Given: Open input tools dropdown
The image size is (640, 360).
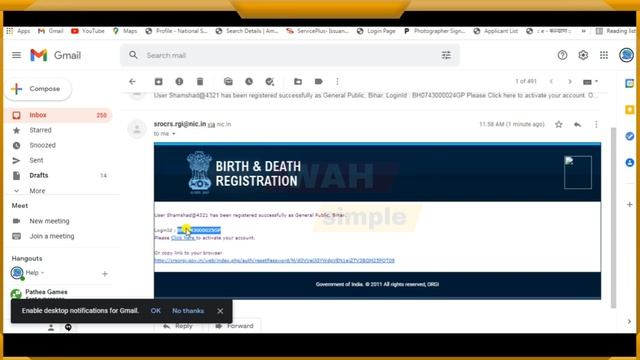Looking at the screenshot, I should (x=590, y=82).
